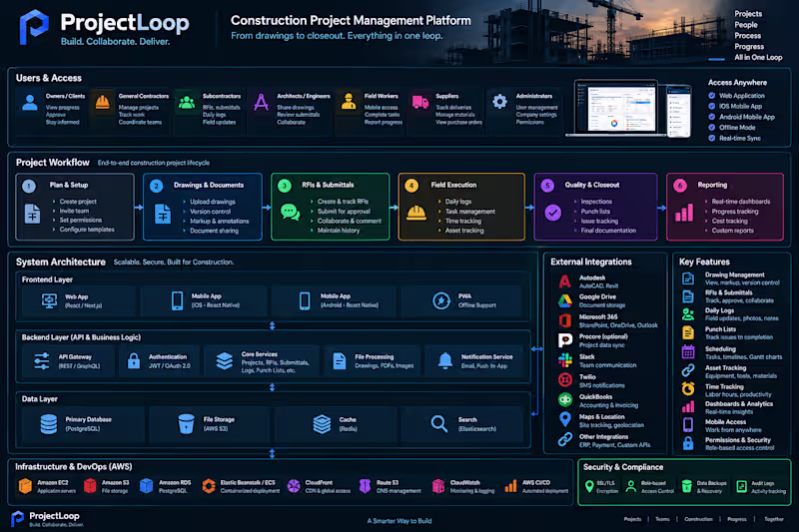Click the Suppliers delivery truck icon

(420, 102)
